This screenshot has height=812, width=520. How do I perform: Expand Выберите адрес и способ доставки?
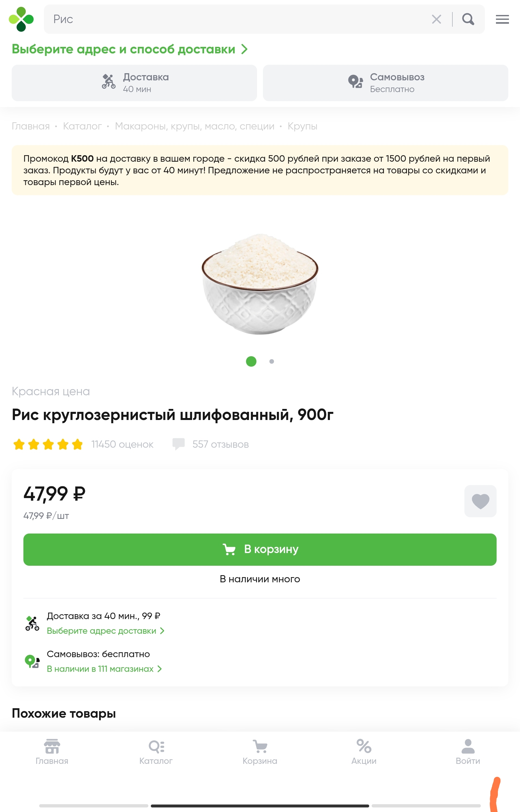pos(130,49)
